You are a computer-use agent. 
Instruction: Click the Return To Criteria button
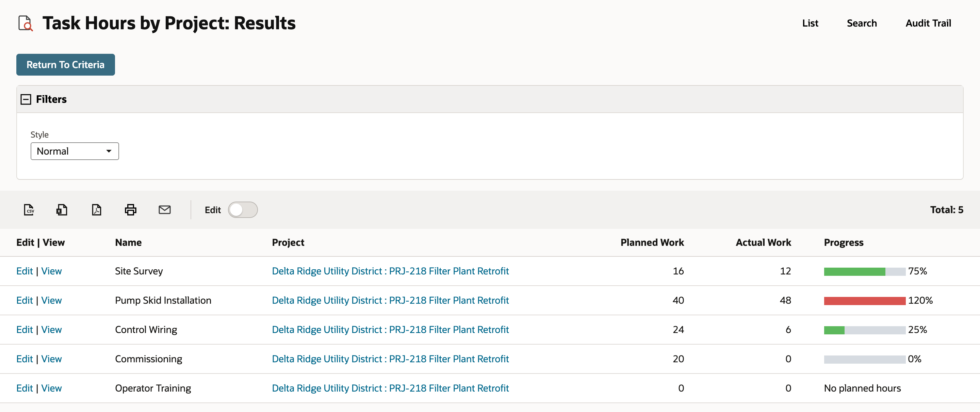click(x=65, y=65)
